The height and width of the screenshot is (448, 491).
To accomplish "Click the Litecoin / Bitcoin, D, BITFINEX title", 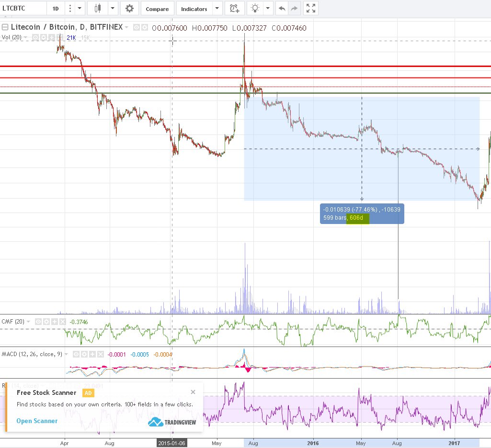I will point(67,27).
